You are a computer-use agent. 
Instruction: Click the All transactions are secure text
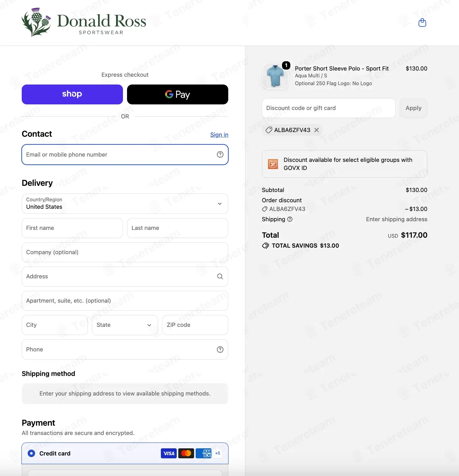point(78,433)
